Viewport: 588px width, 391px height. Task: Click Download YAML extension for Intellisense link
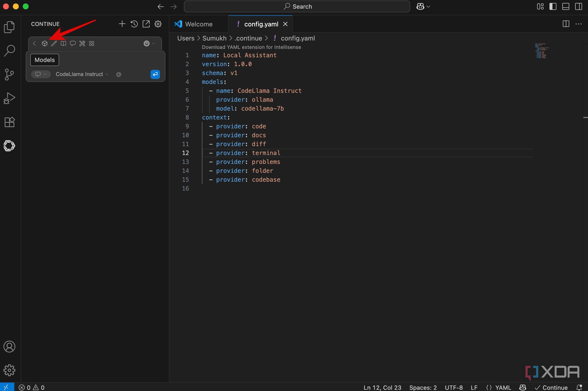[x=251, y=47]
